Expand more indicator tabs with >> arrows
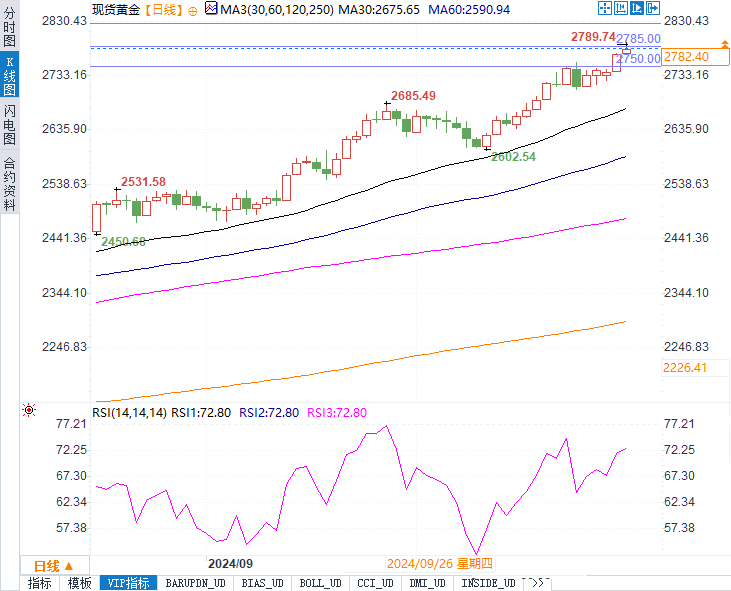This screenshot has width=731, height=591. point(538,583)
